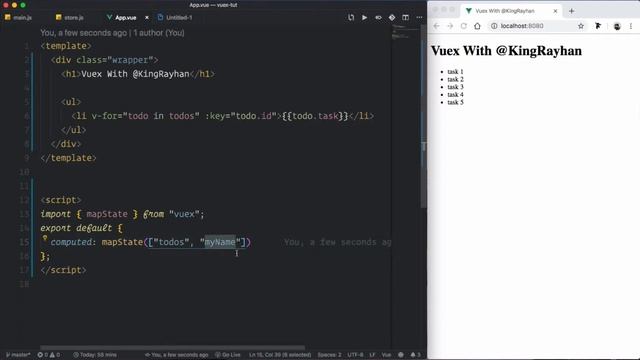Split the editor to the right
Image resolution: width=640 pixels, height=360 pixels.
[405, 18]
